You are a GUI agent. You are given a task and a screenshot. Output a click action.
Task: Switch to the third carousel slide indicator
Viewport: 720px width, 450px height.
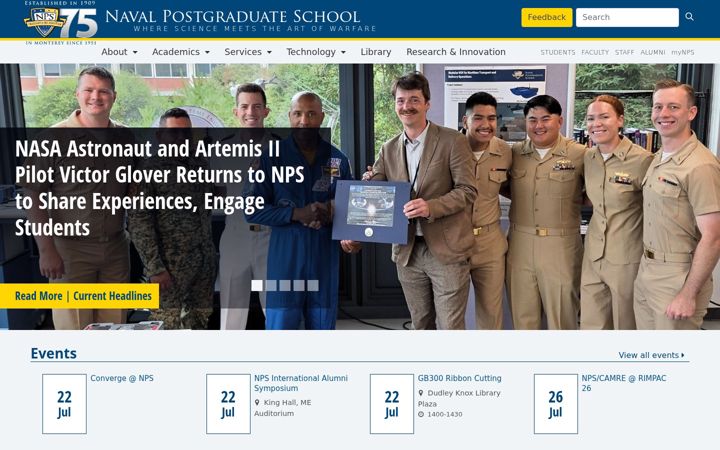click(x=285, y=286)
